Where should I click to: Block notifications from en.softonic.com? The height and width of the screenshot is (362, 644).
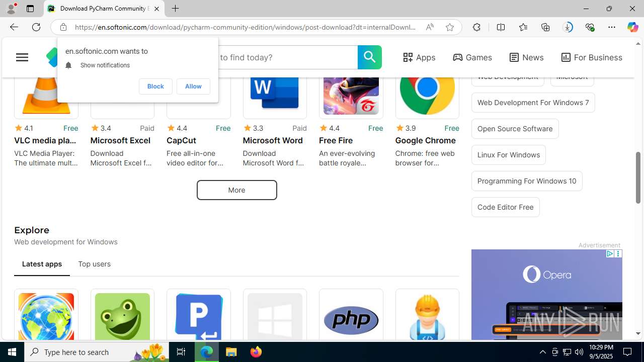pyautogui.click(x=155, y=86)
